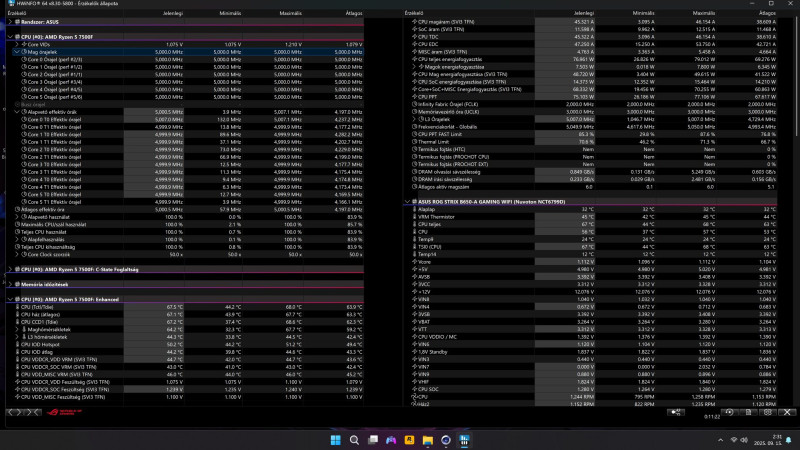Open the volume speaker tray icon
Screen dimensions: 800x450
(744, 440)
